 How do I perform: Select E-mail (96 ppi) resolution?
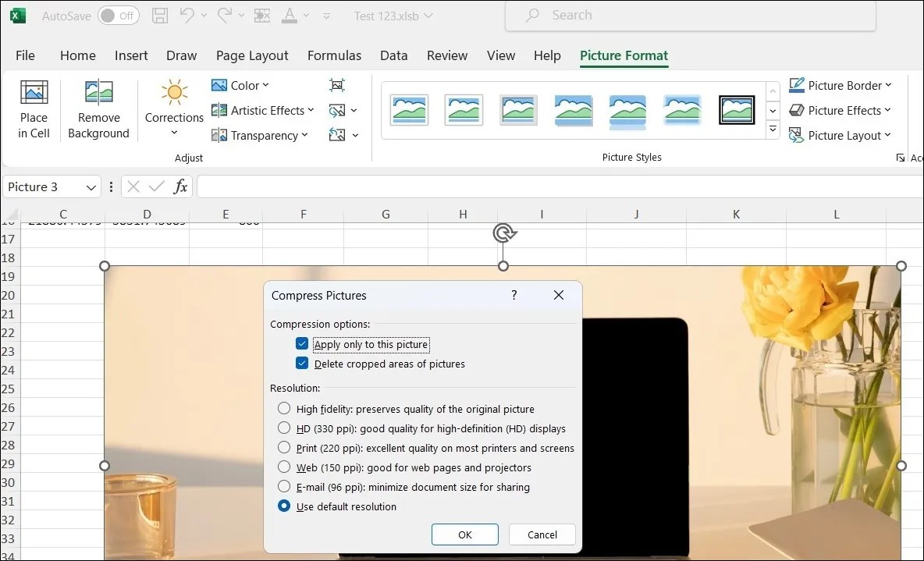click(284, 486)
